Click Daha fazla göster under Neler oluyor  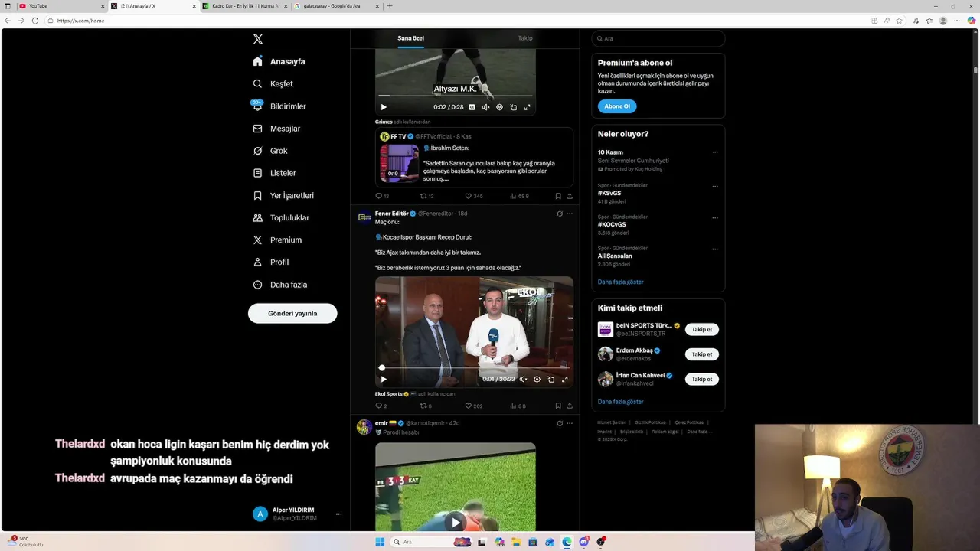[621, 282]
